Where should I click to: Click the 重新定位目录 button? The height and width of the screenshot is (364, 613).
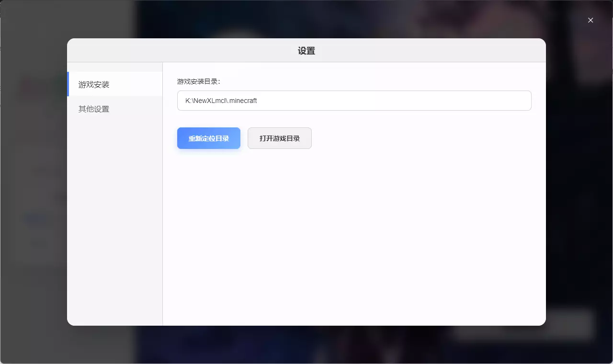209,138
